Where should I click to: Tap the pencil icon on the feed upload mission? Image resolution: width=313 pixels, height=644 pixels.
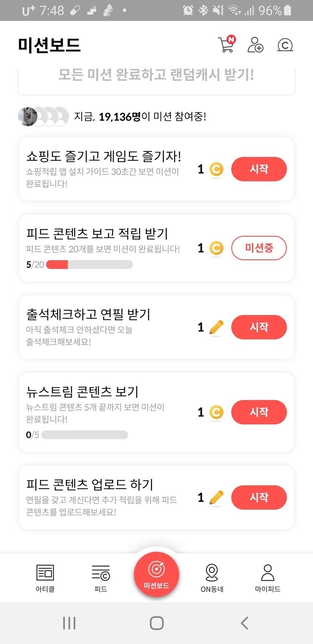pyautogui.click(x=216, y=498)
